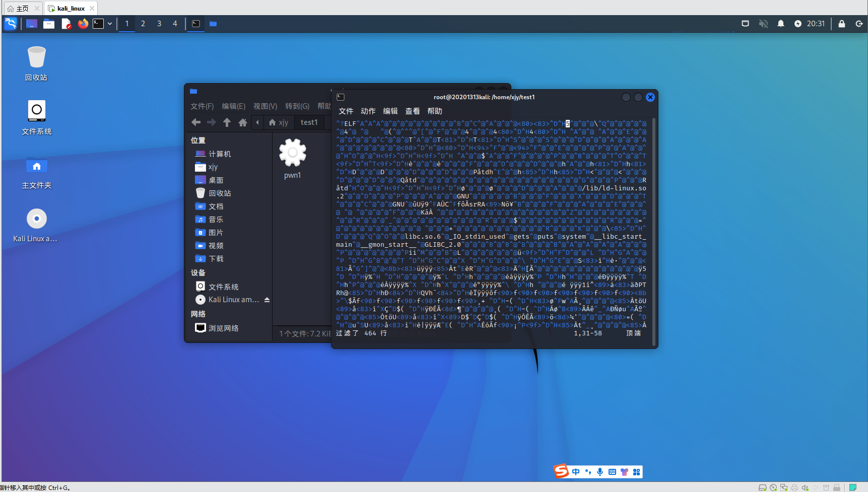Viewport: 868px width, 492px height.
Task: Click the terminal title bar app icon
Action: pos(341,97)
